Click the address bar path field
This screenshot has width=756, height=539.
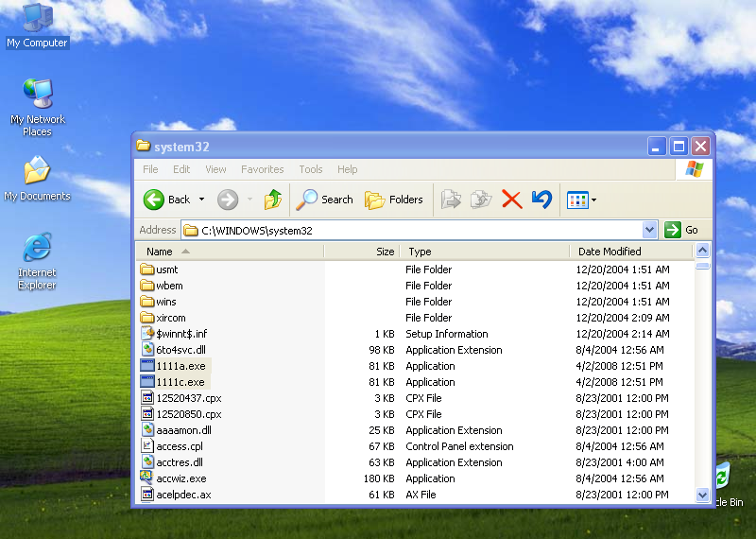(413, 230)
